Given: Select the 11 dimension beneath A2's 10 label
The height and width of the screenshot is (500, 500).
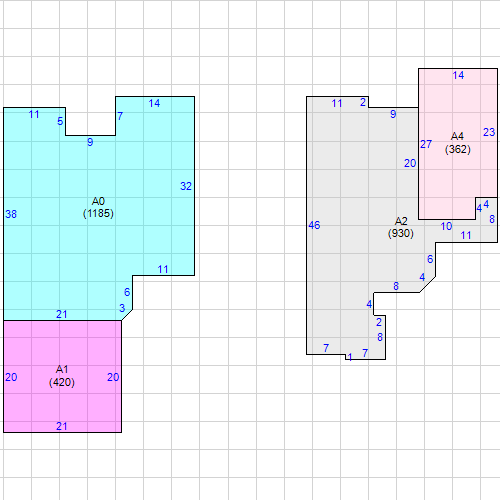Looking at the screenshot, I should [466, 235].
